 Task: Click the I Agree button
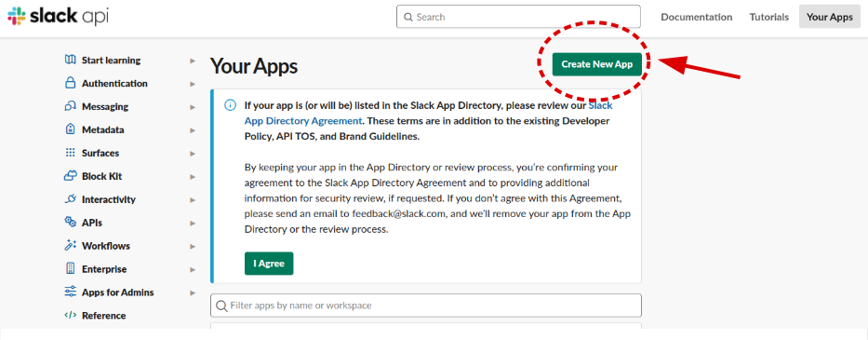click(x=269, y=264)
